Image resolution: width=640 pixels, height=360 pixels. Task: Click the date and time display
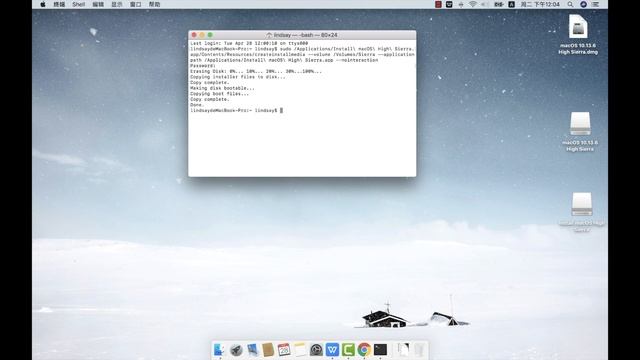click(540, 4)
